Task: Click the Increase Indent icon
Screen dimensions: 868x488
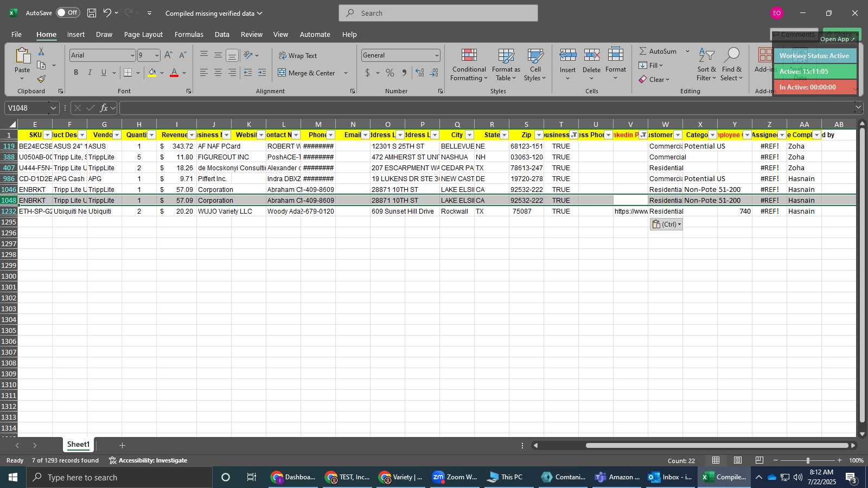Action: point(262,73)
